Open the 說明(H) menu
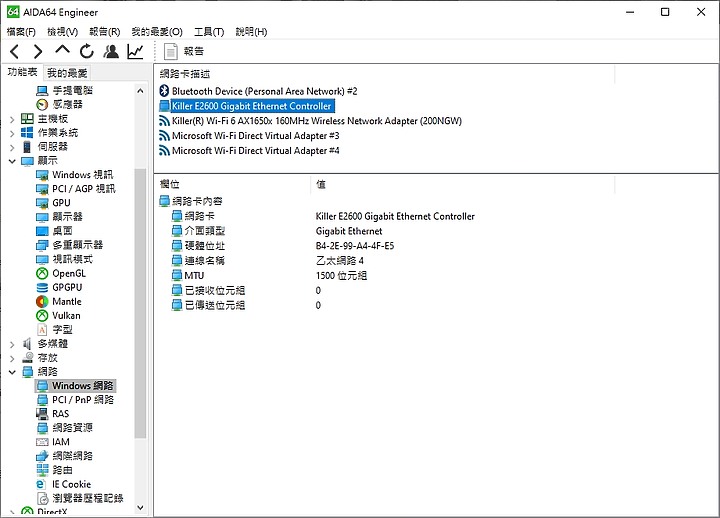The width and height of the screenshot is (720, 518). point(251,32)
